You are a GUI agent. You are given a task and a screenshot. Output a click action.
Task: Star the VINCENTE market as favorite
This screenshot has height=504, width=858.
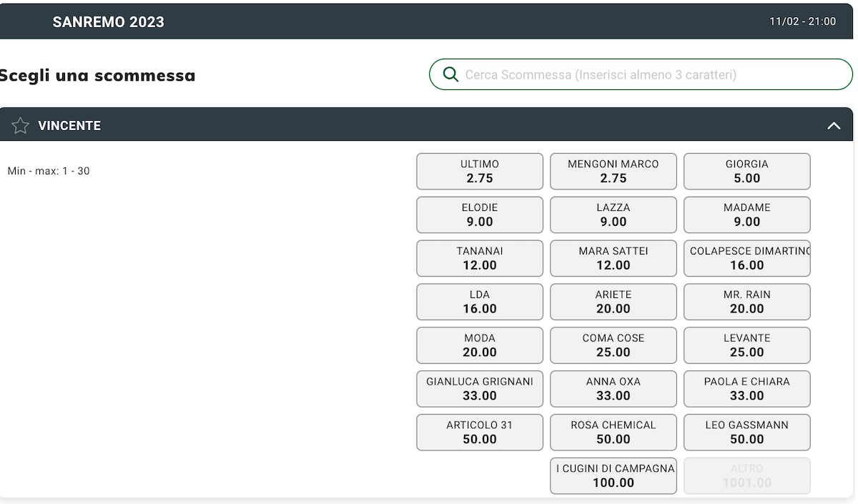pos(21,126)
